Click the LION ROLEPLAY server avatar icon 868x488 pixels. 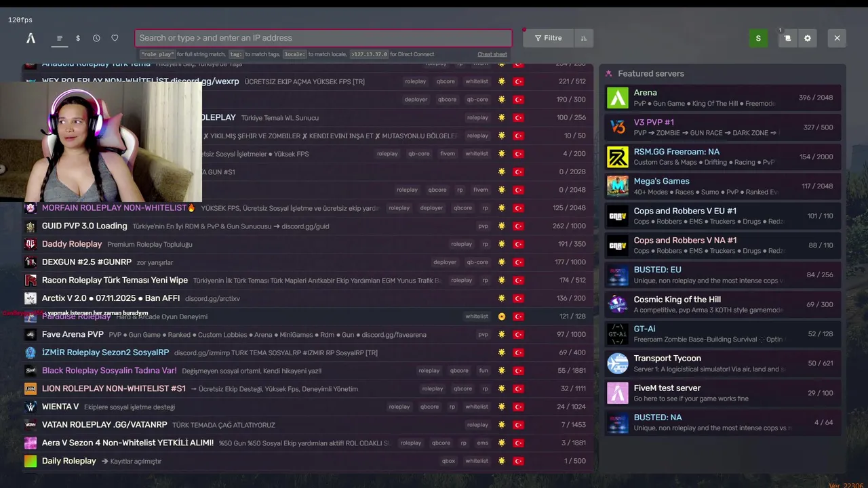(x=31, y=389)
